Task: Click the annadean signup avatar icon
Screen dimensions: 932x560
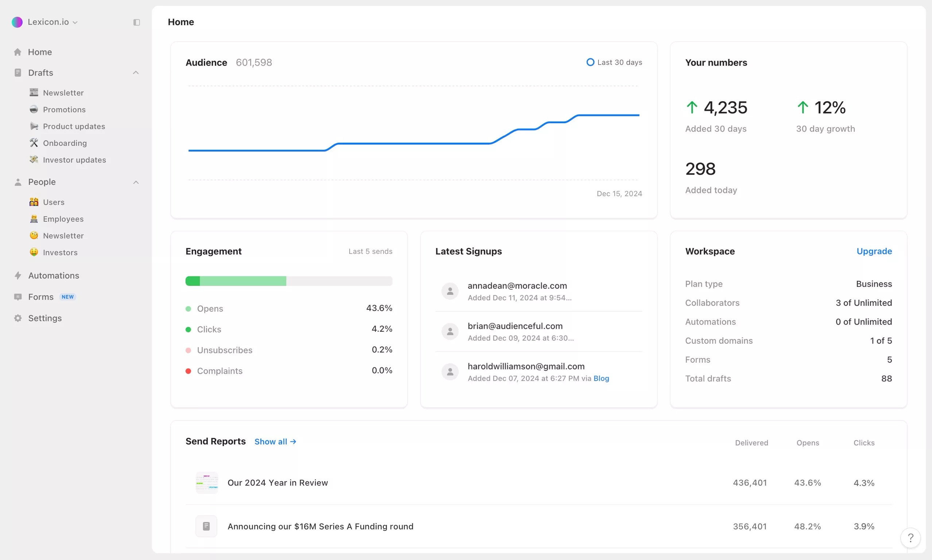Action: (x=450, y=291)
